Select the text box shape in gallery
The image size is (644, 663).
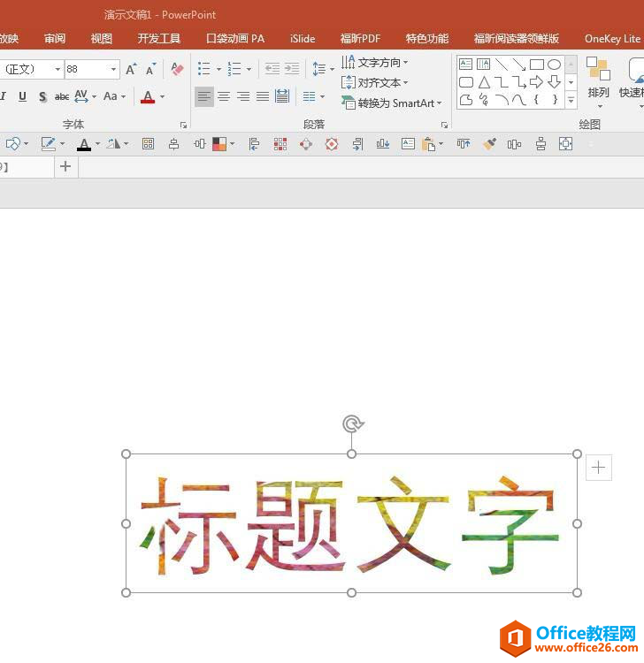coord(466,65)
